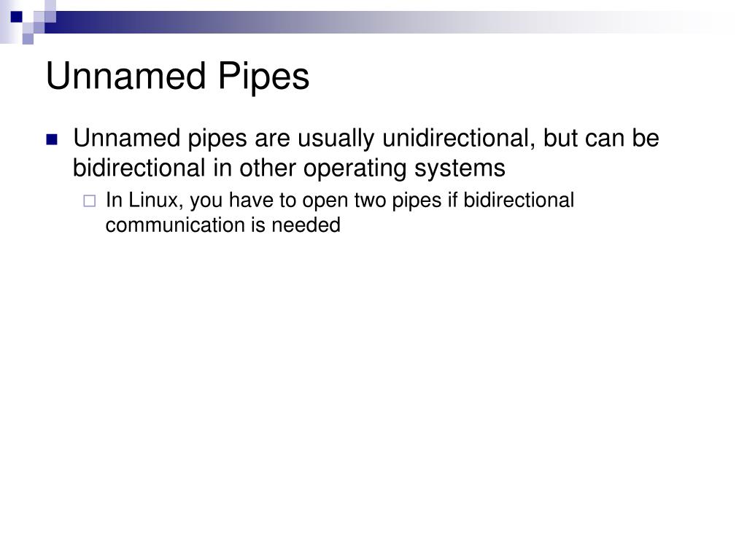The width and height of the screenshot is (747, 560).
Task: Click 'but can be' at first line end
Action: coord(601,138)
